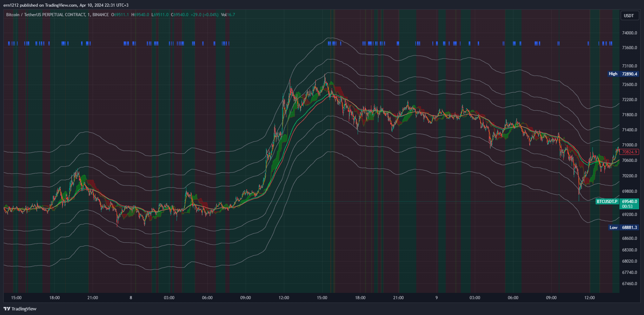Click the 73600.0 price axis label

click(x=630, y=48)
